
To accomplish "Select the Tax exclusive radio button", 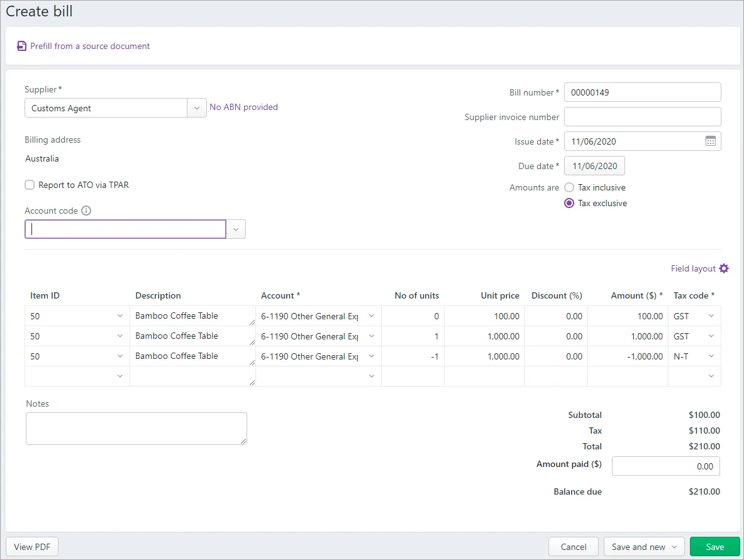I will coord(570,203).
